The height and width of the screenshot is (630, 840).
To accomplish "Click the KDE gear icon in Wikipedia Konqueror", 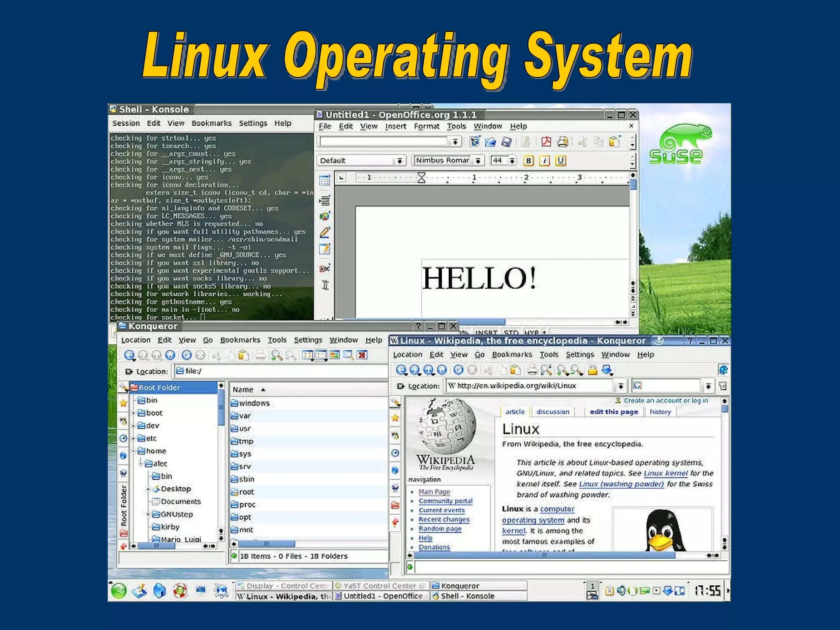I will point(723,370).
